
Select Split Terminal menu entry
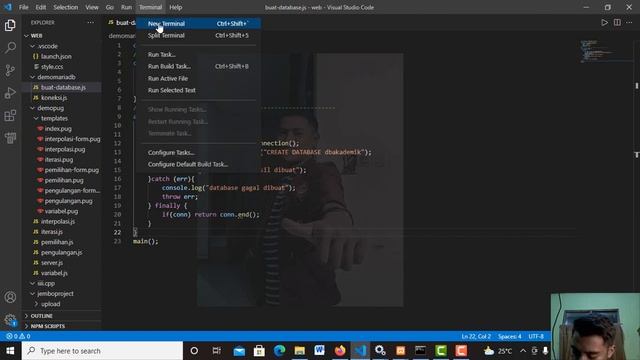coord(198,36)
